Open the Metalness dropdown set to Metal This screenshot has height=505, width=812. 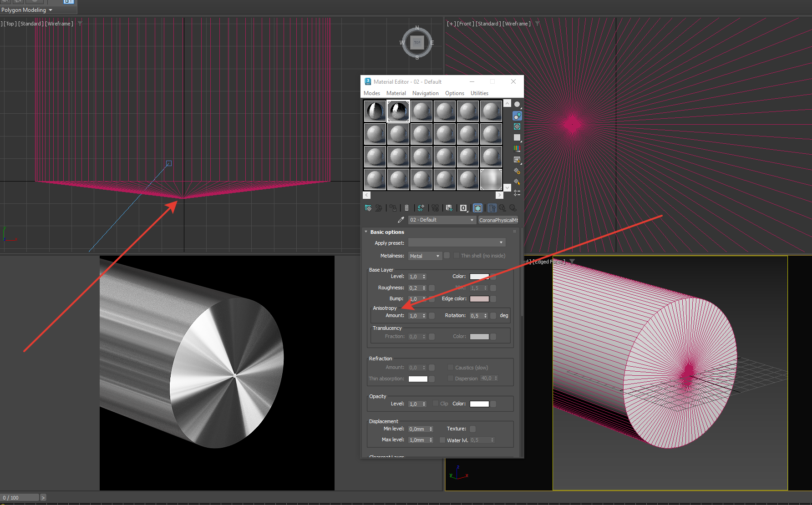pos(425,256)
